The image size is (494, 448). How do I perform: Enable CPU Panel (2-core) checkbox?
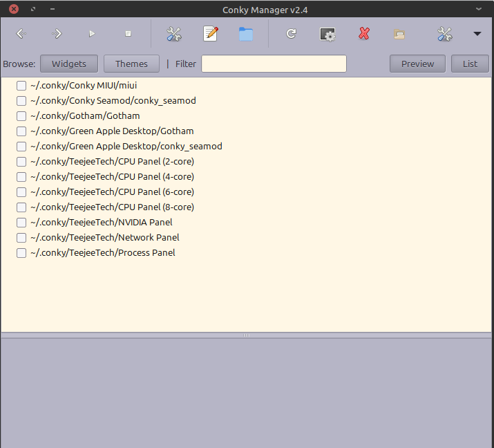click(x=21, y=161)
